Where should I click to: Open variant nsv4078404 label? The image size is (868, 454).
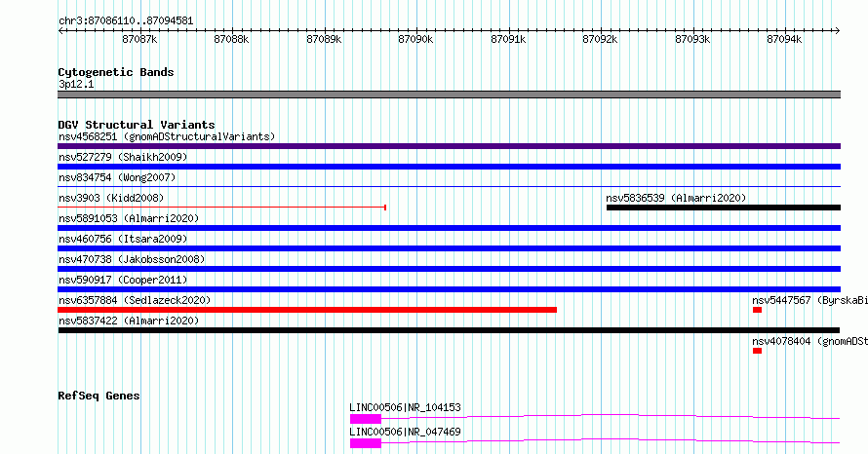tap(809, 341)
